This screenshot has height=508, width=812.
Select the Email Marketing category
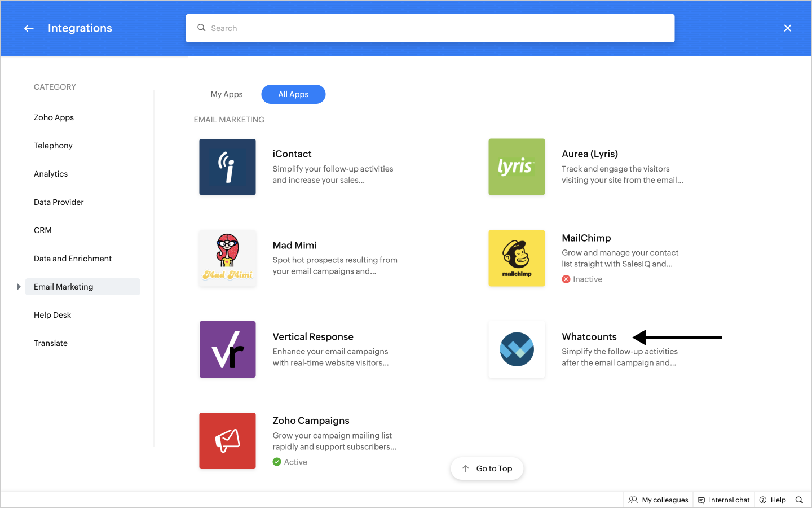pos(83,287)
